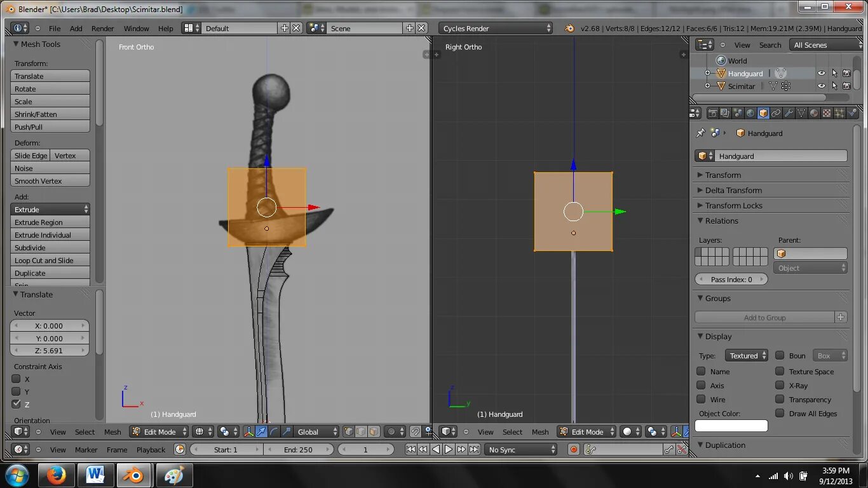Click the Loop Cut and Slide button
This screenshot has height=488, width=868.
50,260
